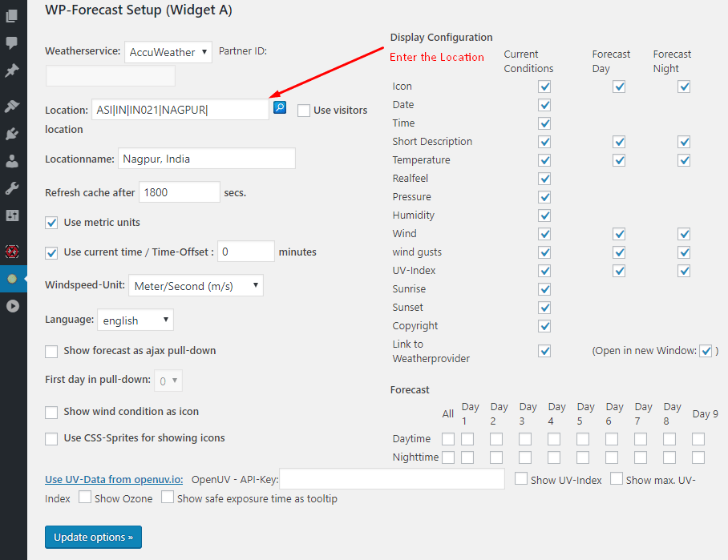Open the Weatherservice dropdown

click(168, 51)
